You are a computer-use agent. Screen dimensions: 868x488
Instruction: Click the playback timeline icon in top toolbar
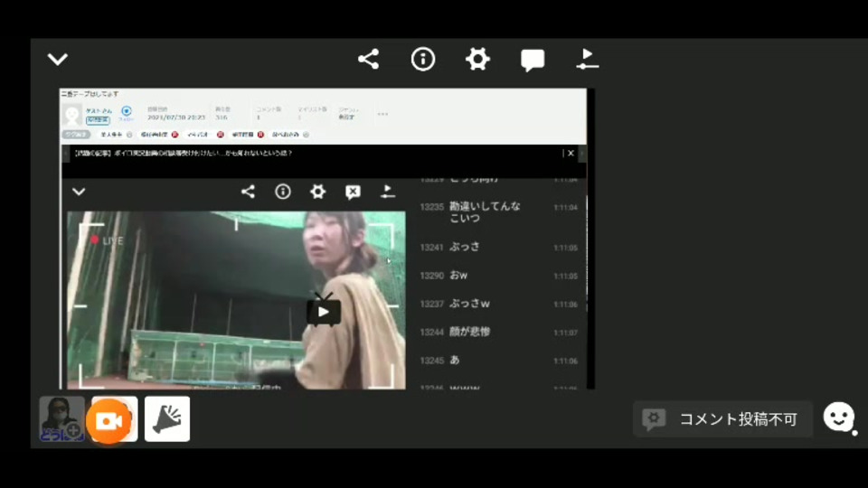[x=587, y=59]
